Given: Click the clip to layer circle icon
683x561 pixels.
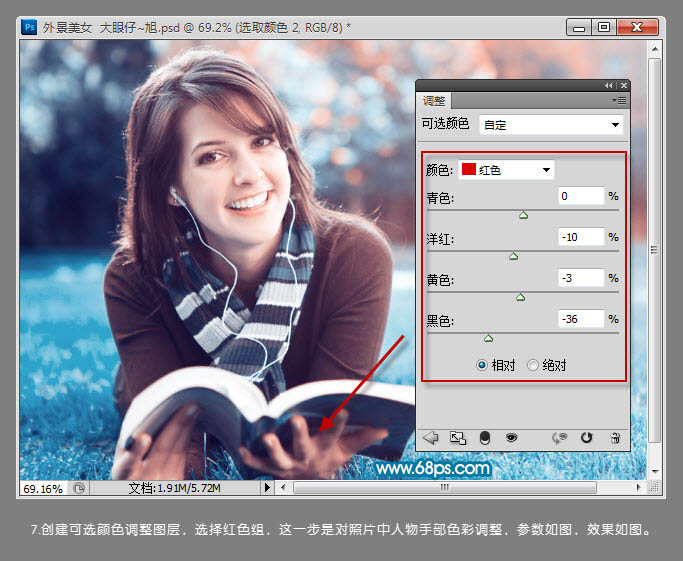Looking at the screenshot, I should (484, 438).
